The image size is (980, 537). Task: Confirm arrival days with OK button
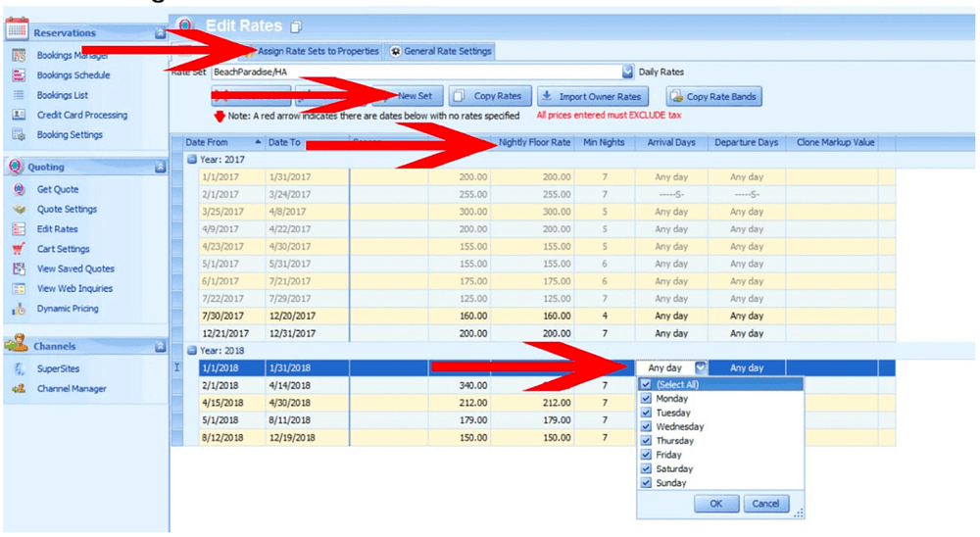[716, 504]
